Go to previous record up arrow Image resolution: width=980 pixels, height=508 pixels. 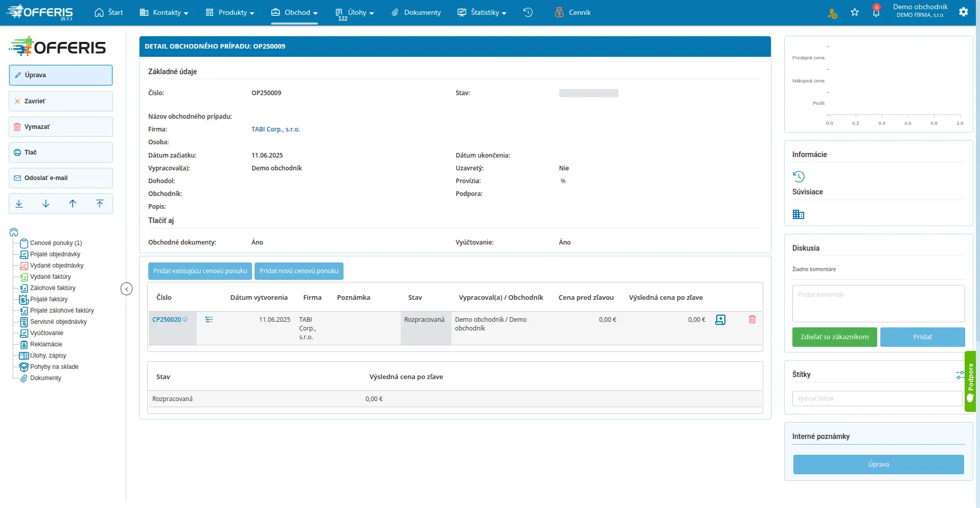[73, 204]
